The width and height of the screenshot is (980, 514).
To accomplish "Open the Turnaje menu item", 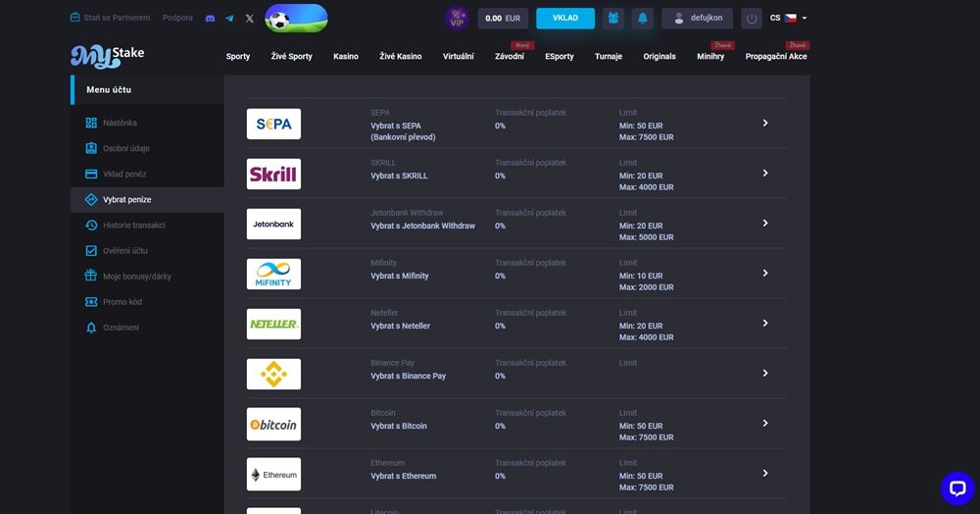I will coord(608,56).
